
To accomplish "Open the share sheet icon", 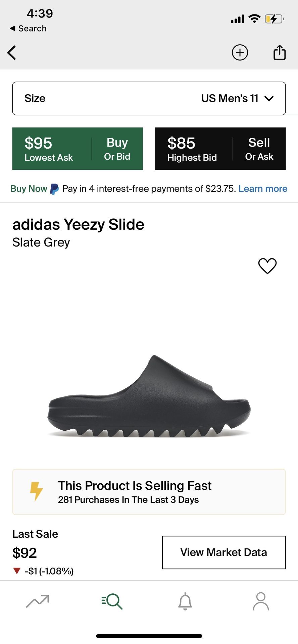I will 279,52.
